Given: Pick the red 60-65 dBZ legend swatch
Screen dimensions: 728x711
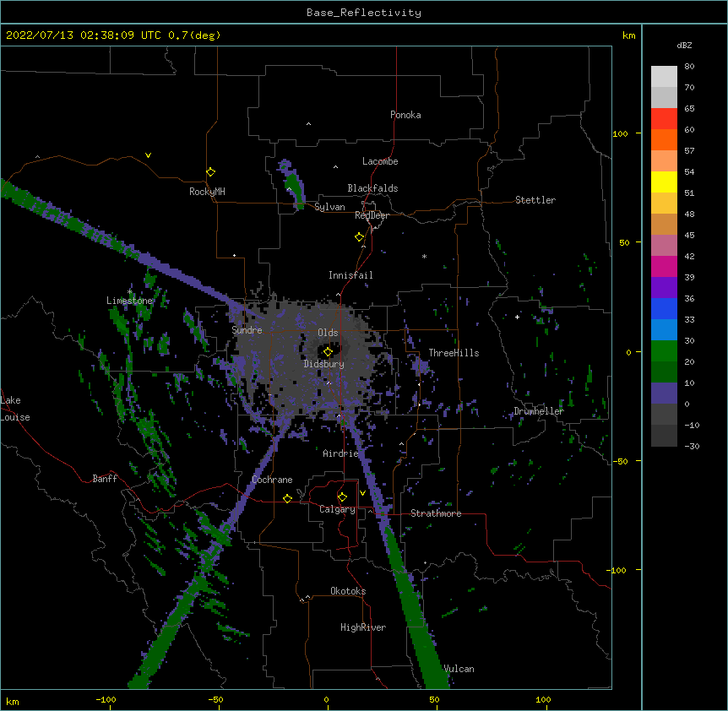Looking at the screenshot, I should point(664,119).
